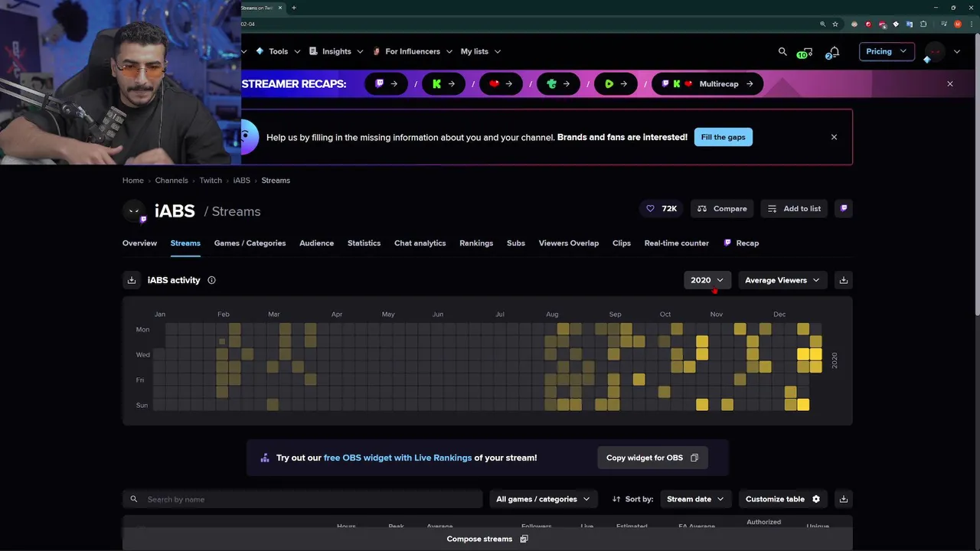Close the Streamer Recaps banner
980x551 pixels.
950,84
